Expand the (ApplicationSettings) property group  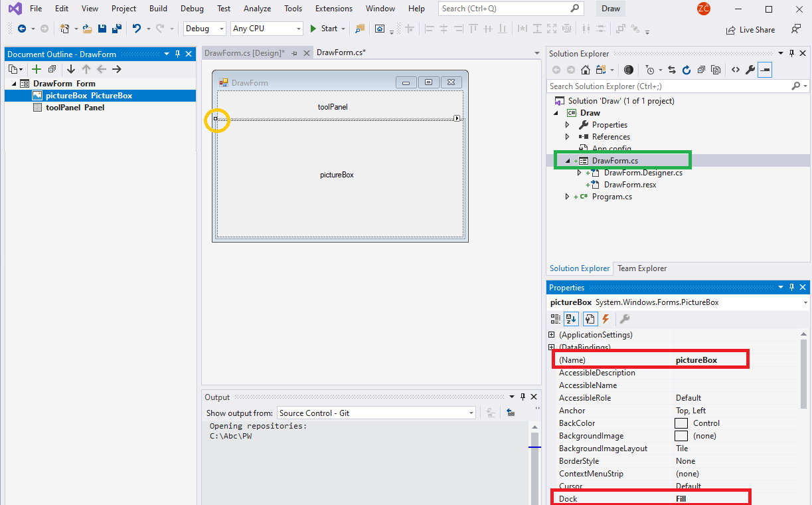point(551,335)
